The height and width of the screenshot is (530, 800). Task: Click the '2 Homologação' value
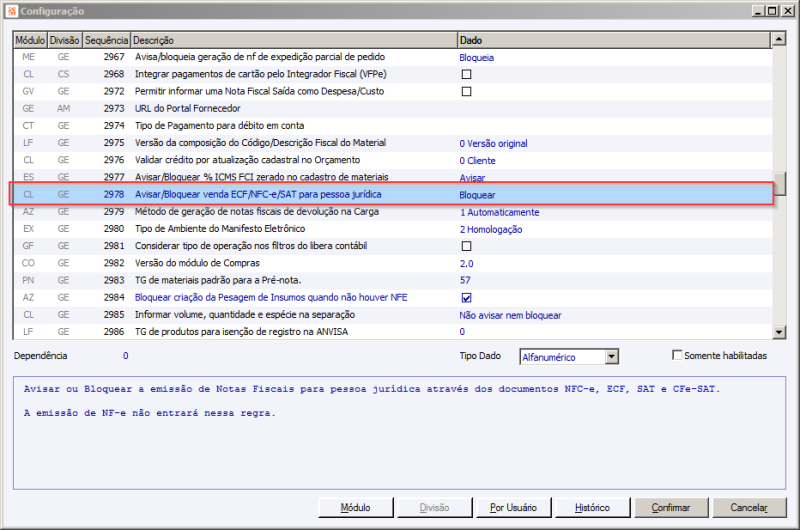(x=491, y=230)
